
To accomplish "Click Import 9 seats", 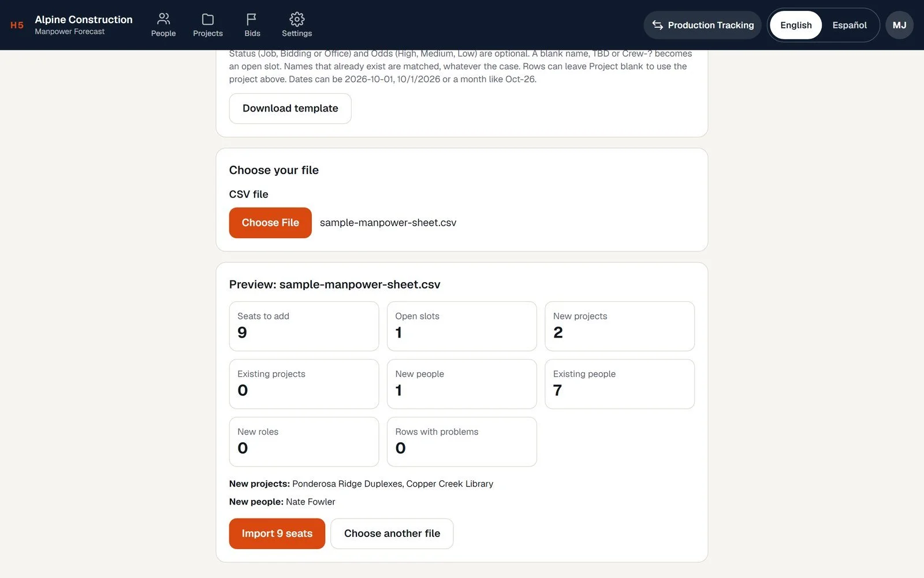I will pos(277,533).
